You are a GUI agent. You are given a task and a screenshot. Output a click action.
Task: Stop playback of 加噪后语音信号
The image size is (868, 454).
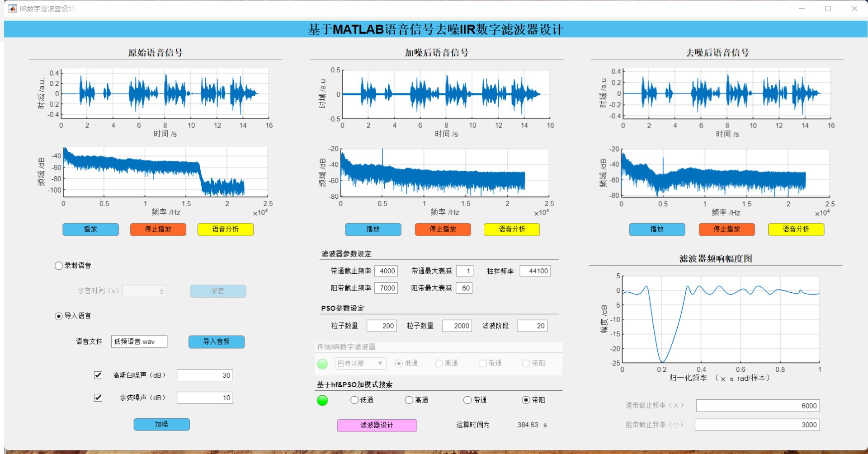coord(443,229)
